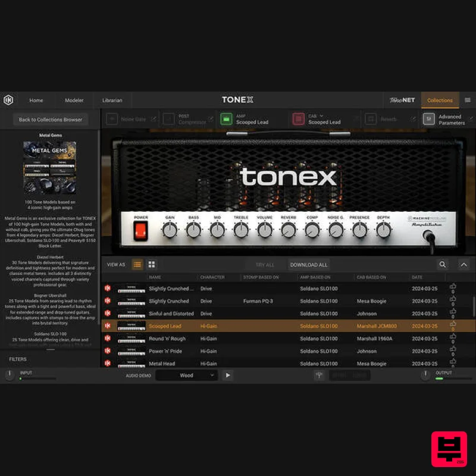Like the Scooped Lead tone
The width and height of the screenshot is (476, 476).
pos(453,324)
